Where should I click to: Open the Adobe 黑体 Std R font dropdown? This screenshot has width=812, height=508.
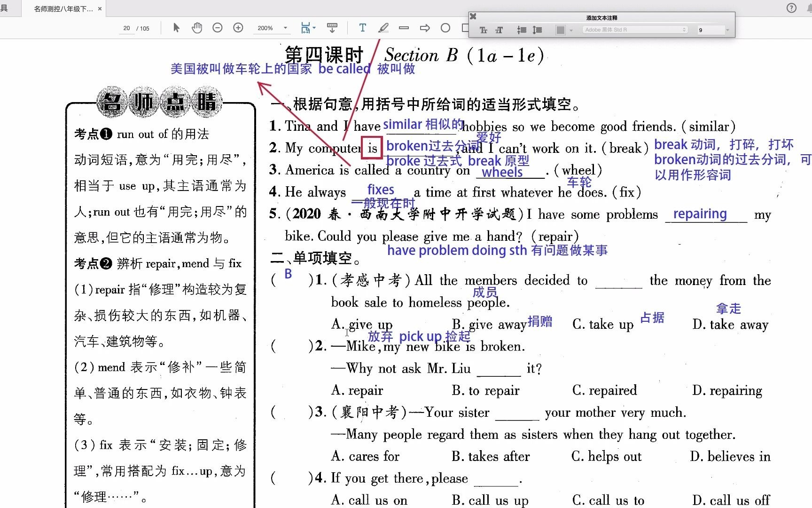[635, 30]
